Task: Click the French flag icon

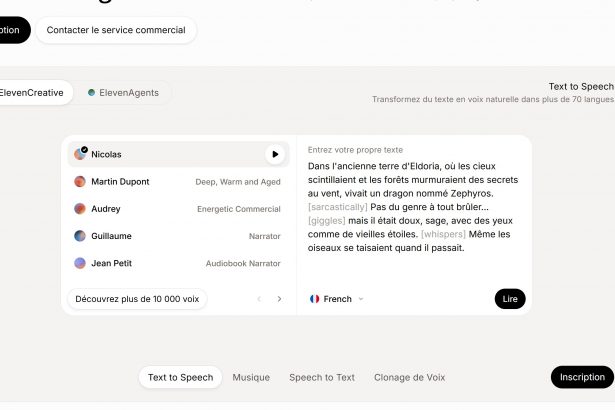Action: (x=314, y=299)
